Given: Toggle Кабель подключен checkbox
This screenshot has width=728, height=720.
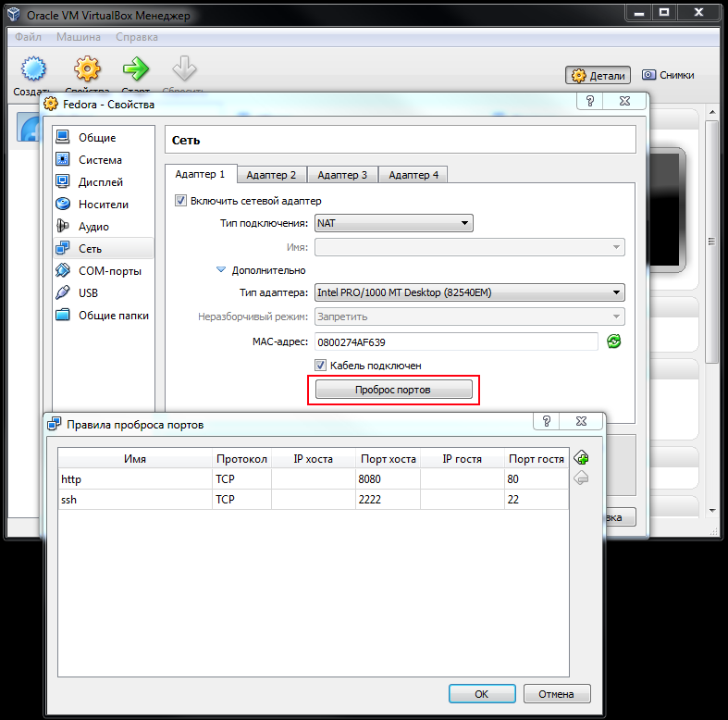Looking at the screenshot, I should pyautogui.click(x=321, y=366).
